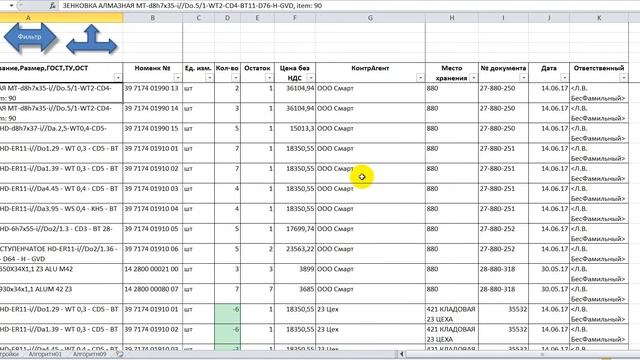
Task: Select cell with 14 2800 00080 07
Action: 153,293
